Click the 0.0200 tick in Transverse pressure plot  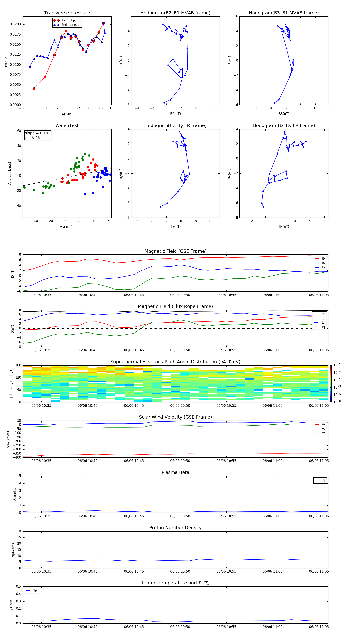15,24
